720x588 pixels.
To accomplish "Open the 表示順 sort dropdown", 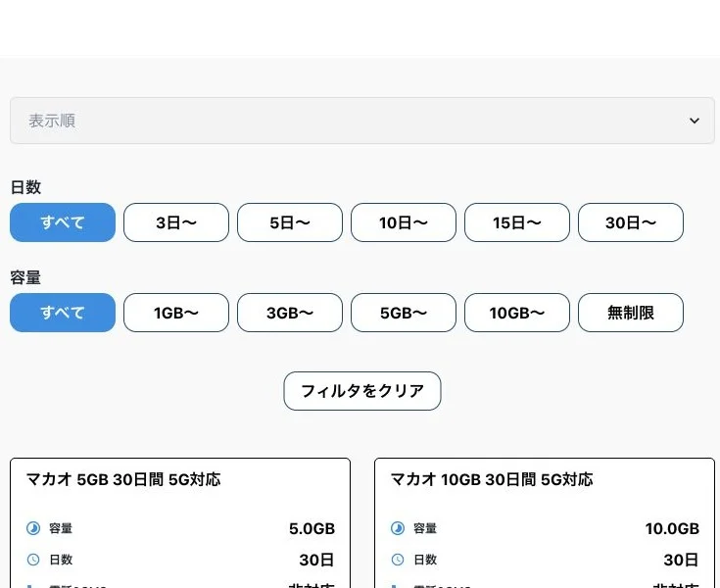I will 361,121.
